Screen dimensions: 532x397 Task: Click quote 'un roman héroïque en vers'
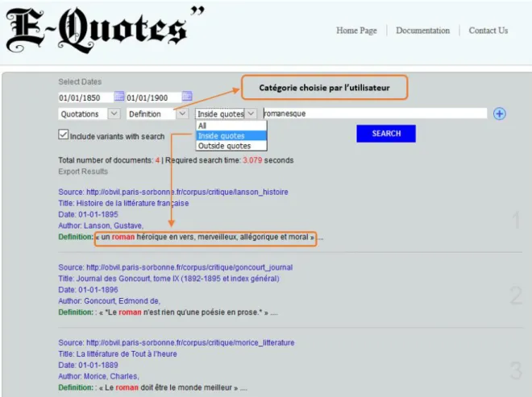pos(206,237)
